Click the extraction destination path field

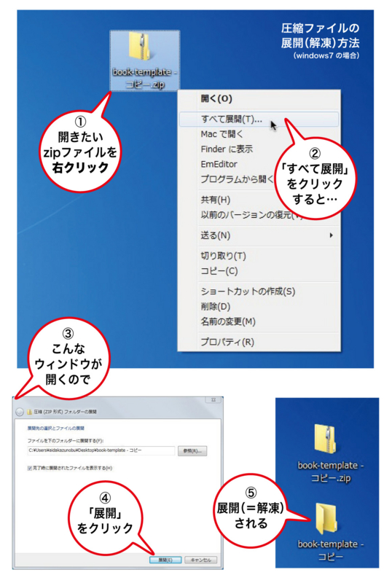pos(101,450)
